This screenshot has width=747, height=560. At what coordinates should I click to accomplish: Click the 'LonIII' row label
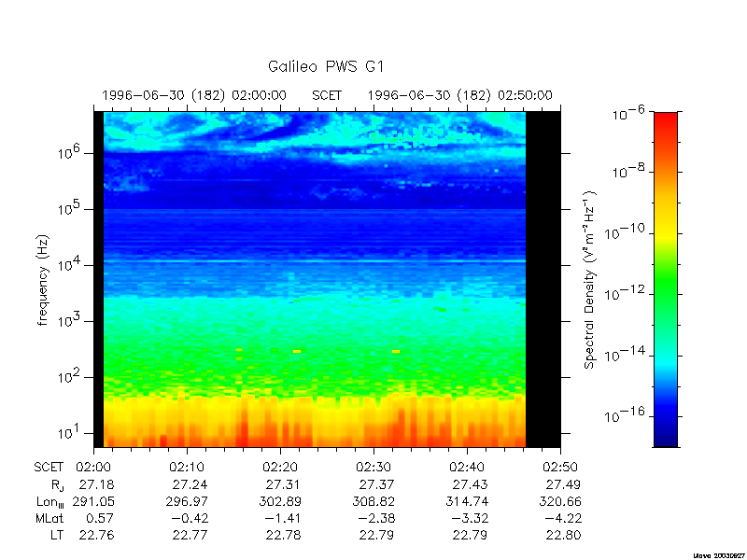point(50,502)
